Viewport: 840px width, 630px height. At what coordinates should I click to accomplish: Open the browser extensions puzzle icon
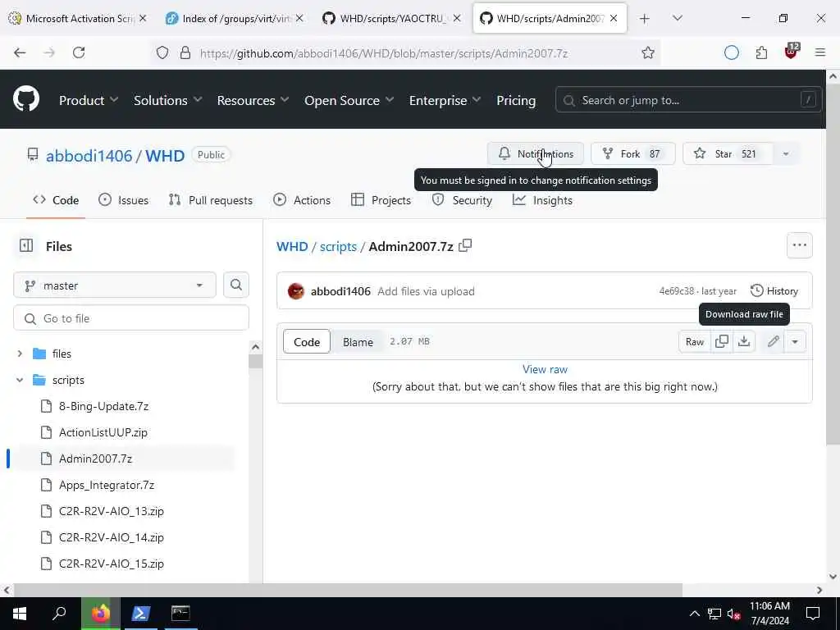pos(761,52)
